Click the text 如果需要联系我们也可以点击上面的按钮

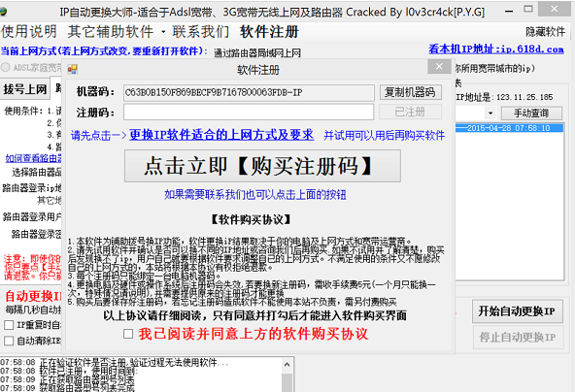click(x=255, y=194)
